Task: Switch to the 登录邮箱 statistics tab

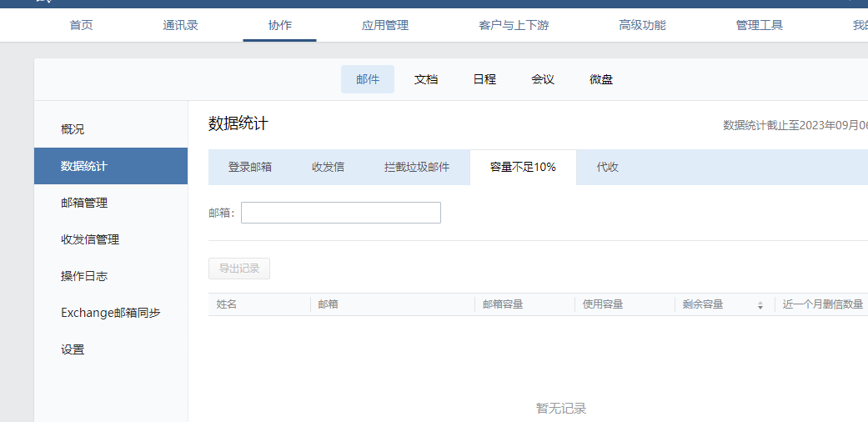Action: point(249,167)
